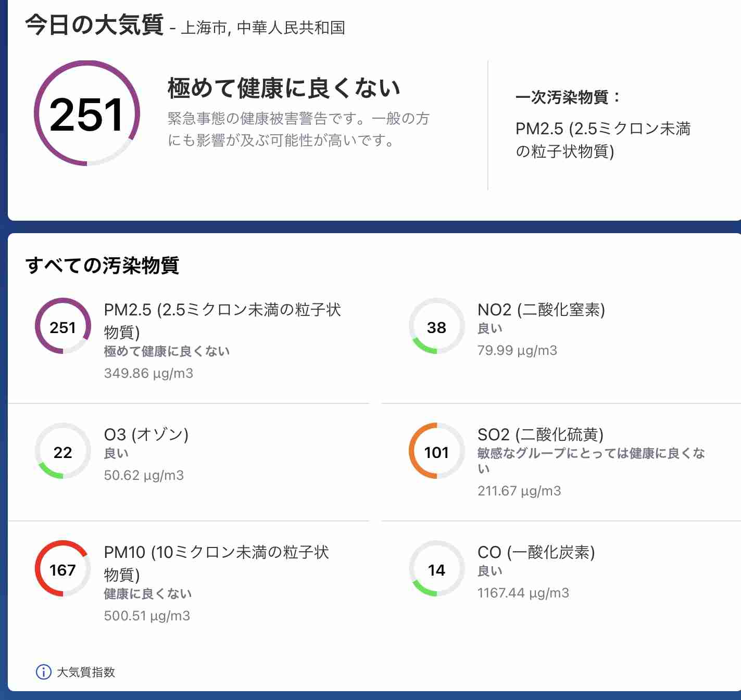Select the PM2.5 purple gauge showing 251
The height and width of the screenshot is (700, 741).
click(63, 326)
